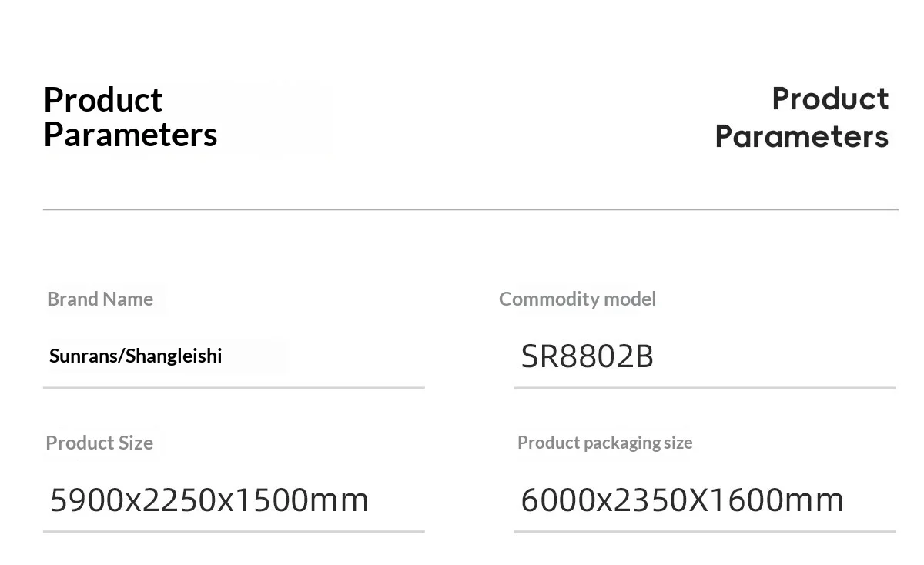Viewport: 924px width, 565px height.
Task: Select the Shangleishi part of the brand value
Action: (x=174, y=356)
